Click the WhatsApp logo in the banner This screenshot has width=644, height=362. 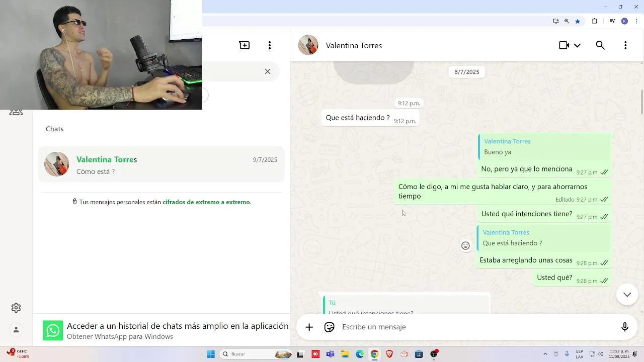(53, 330)
